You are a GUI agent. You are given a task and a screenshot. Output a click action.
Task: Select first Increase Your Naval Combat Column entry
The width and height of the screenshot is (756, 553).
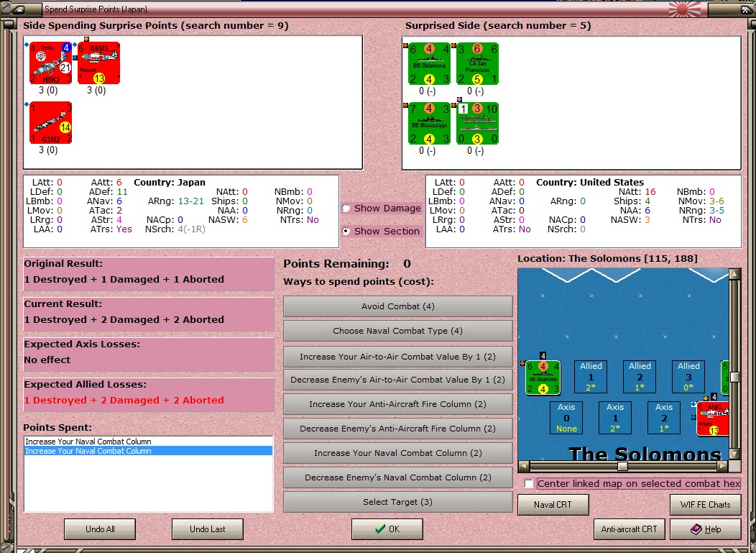(x=149, y=442)
